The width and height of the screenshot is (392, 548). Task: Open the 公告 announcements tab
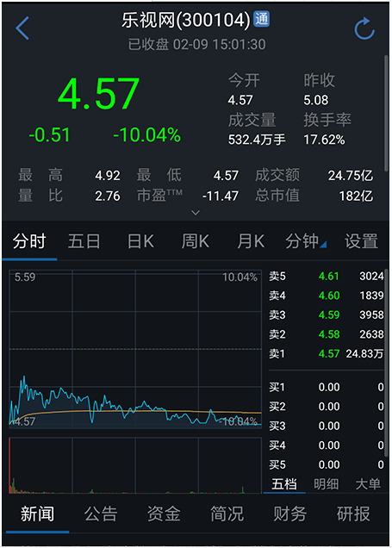(x=101, y=514)
